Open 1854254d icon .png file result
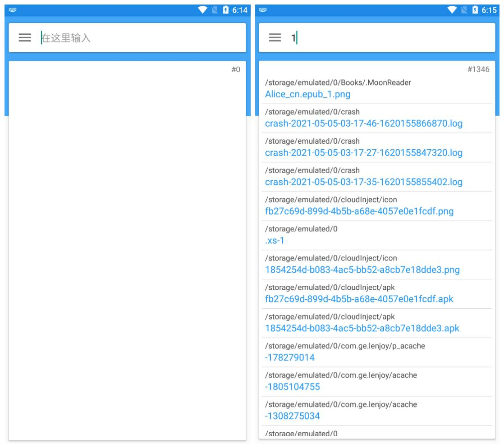Screen dimensions: 504x448 (362, 270)
